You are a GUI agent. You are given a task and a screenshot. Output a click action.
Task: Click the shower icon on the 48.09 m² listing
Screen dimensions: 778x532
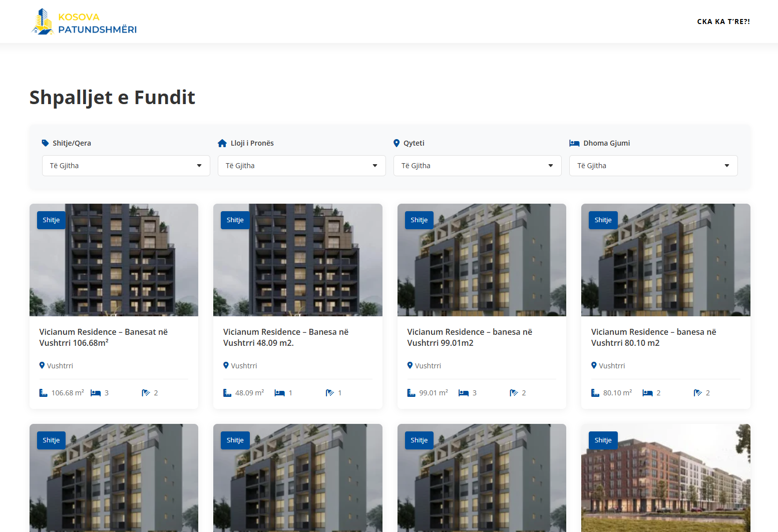[x=329, y=393]
